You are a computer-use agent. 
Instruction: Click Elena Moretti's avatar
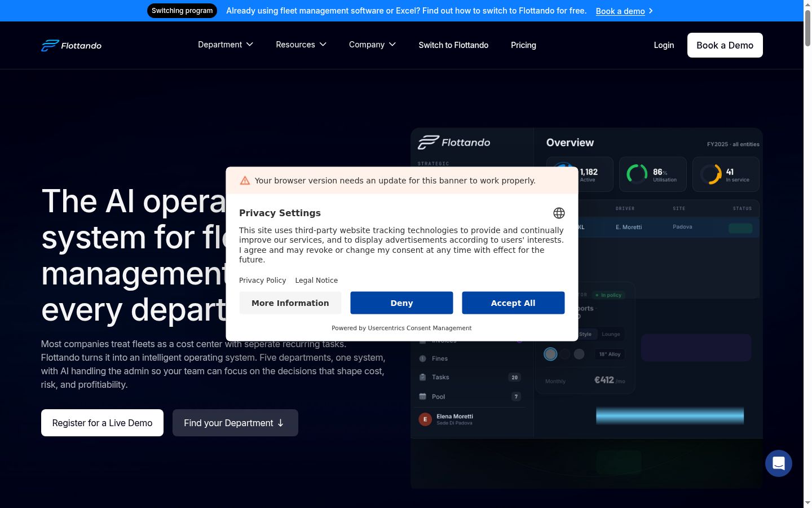(x=425, y=419)
